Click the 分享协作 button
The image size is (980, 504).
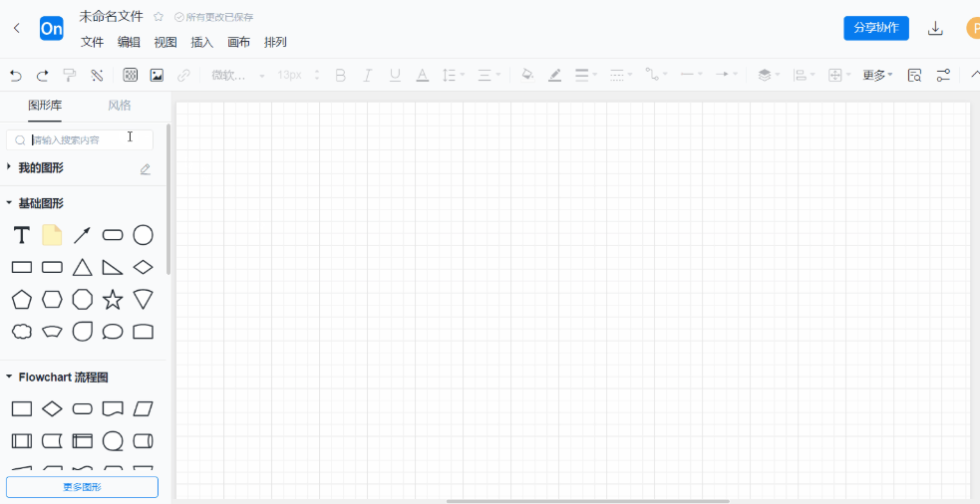tap(876, 28)
